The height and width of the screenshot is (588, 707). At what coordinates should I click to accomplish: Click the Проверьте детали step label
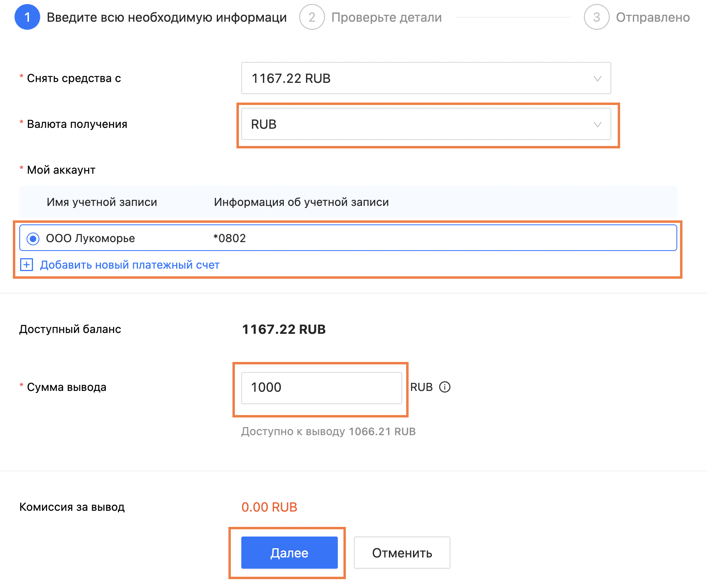(386, 17)
